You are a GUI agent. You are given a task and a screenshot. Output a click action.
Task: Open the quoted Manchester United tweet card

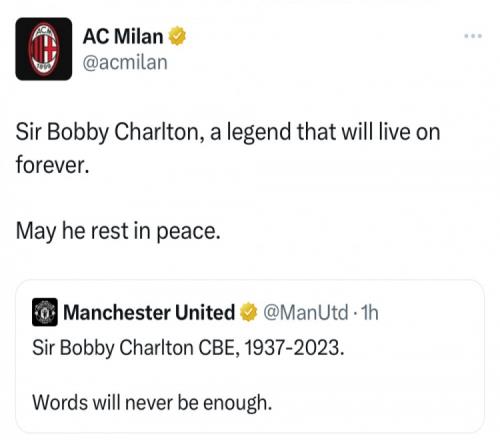(250, 356)
